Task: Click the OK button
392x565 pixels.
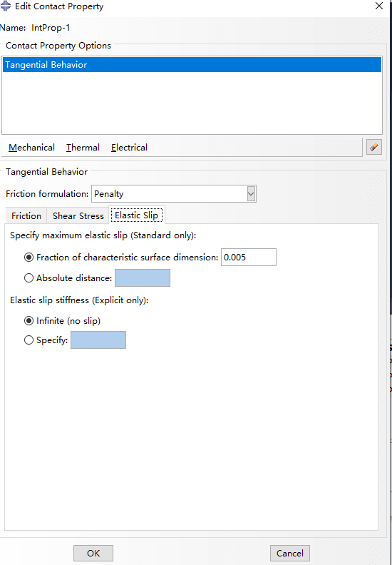Action: tap(93, 553)
